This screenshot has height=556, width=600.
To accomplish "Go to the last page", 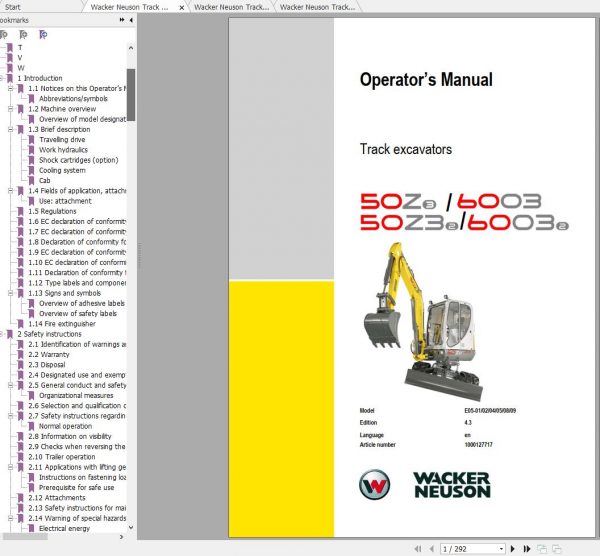I will tap(527, 549).
